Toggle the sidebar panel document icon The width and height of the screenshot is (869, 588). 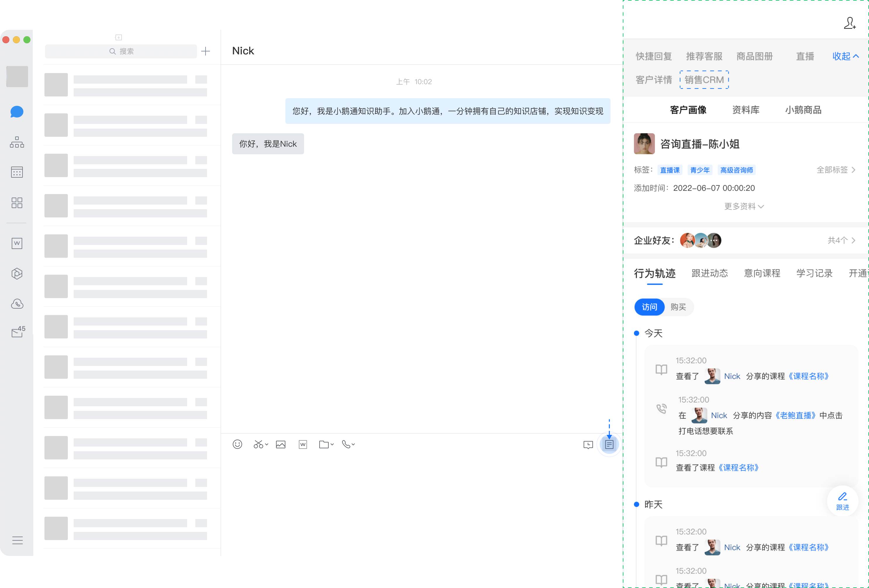[x=609, y=445]
